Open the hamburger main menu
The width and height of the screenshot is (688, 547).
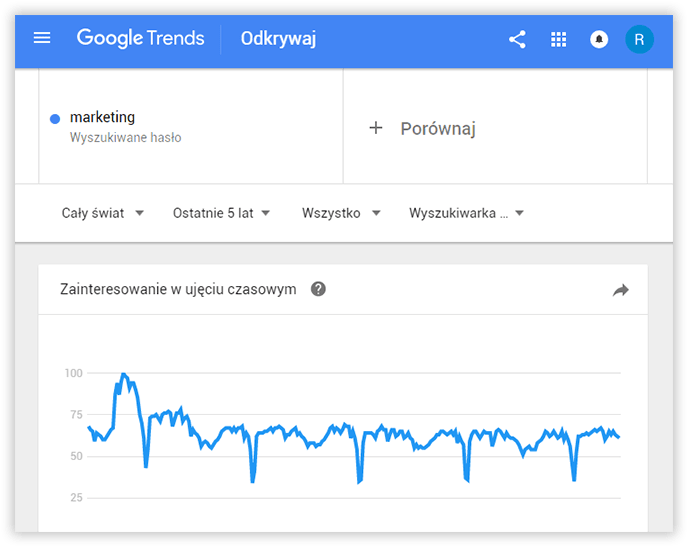pyautogui.click(x=41, y=39)
